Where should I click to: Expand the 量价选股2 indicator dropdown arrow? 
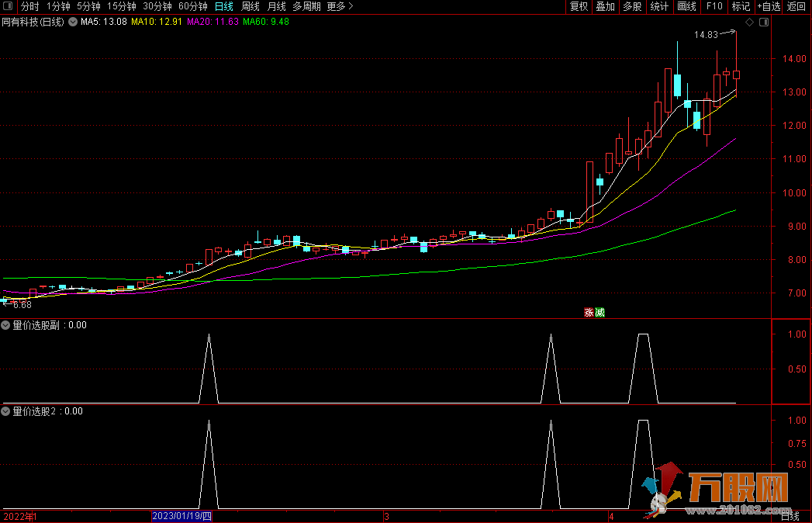[6, 411]
